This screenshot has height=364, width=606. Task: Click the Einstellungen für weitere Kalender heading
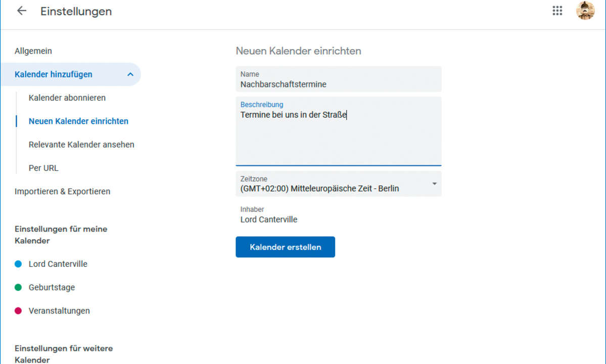[x=64, y=354]
